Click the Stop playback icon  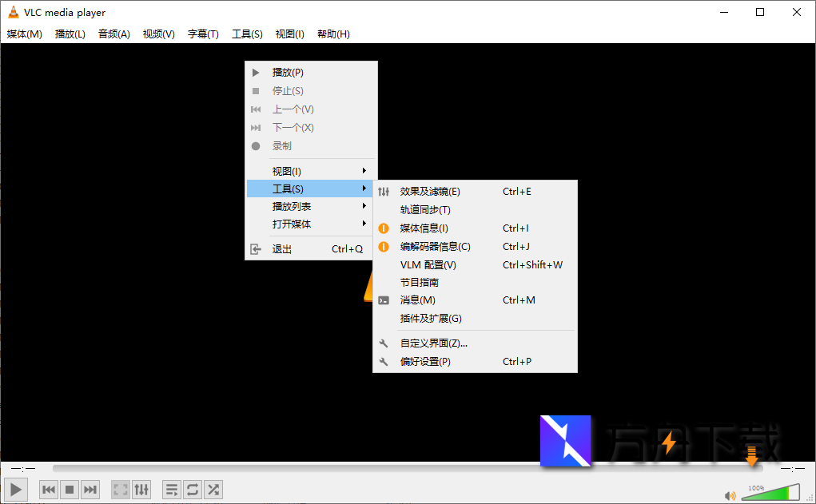[69, 489]
